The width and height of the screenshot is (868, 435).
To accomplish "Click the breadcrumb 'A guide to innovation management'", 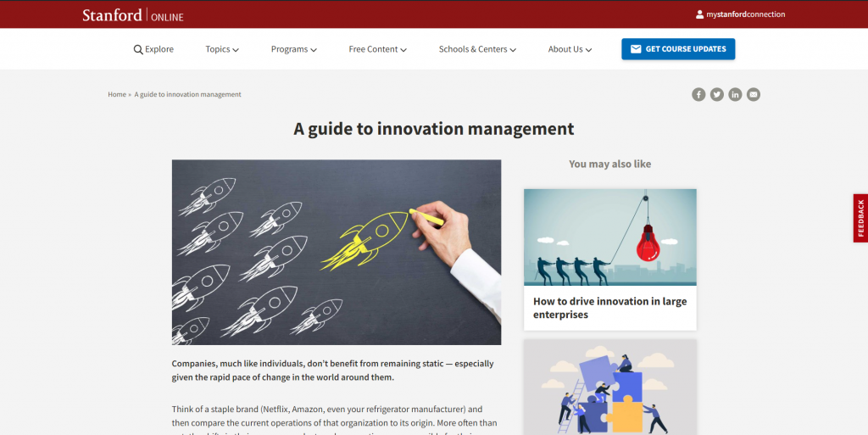I will (187, 94).
